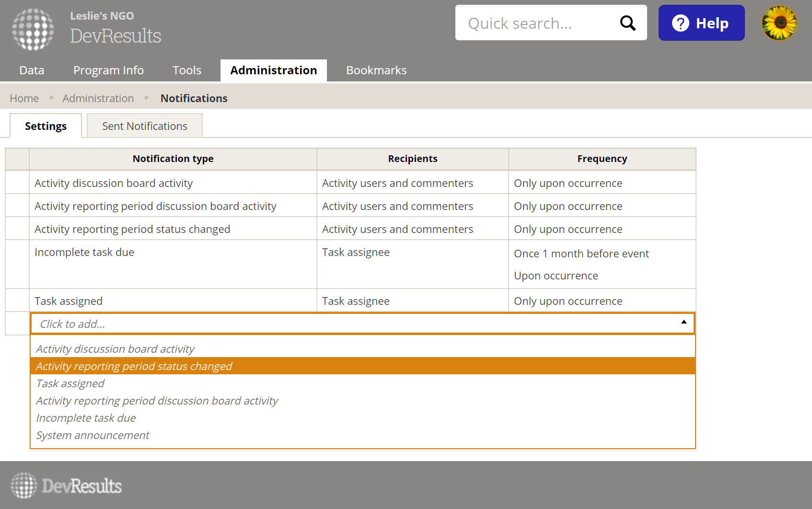Open the Administration menu

(274, 70)
